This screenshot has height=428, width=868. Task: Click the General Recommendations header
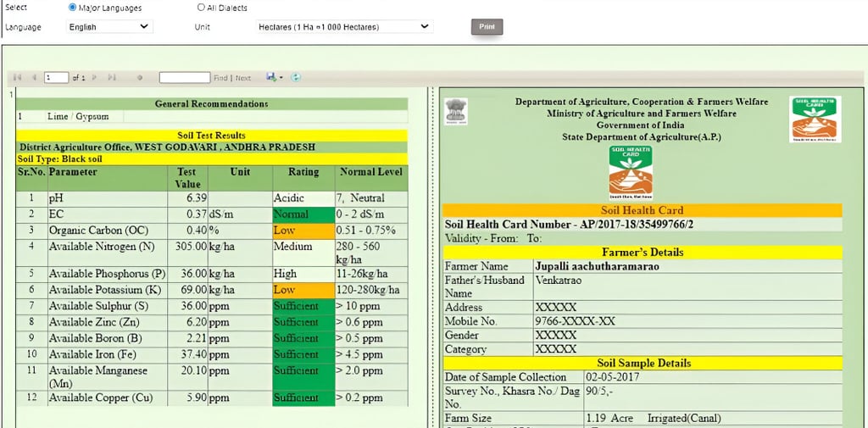click(211, 104)
